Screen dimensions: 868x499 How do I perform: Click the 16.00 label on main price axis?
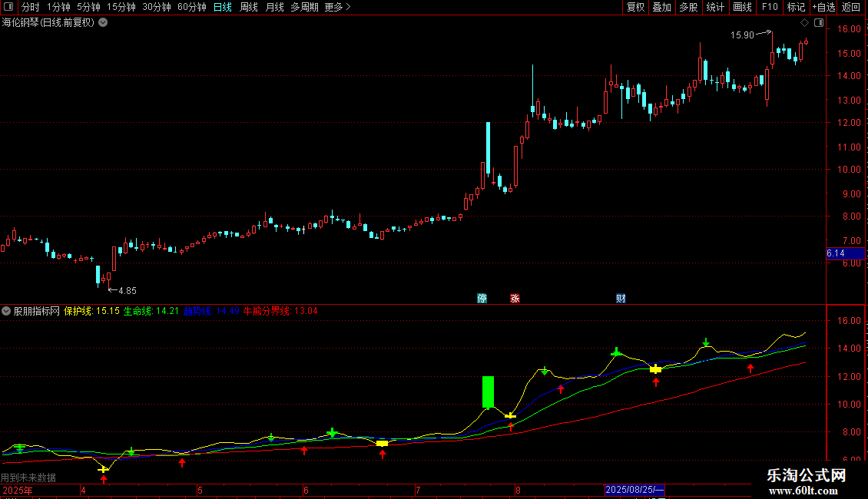849,29
